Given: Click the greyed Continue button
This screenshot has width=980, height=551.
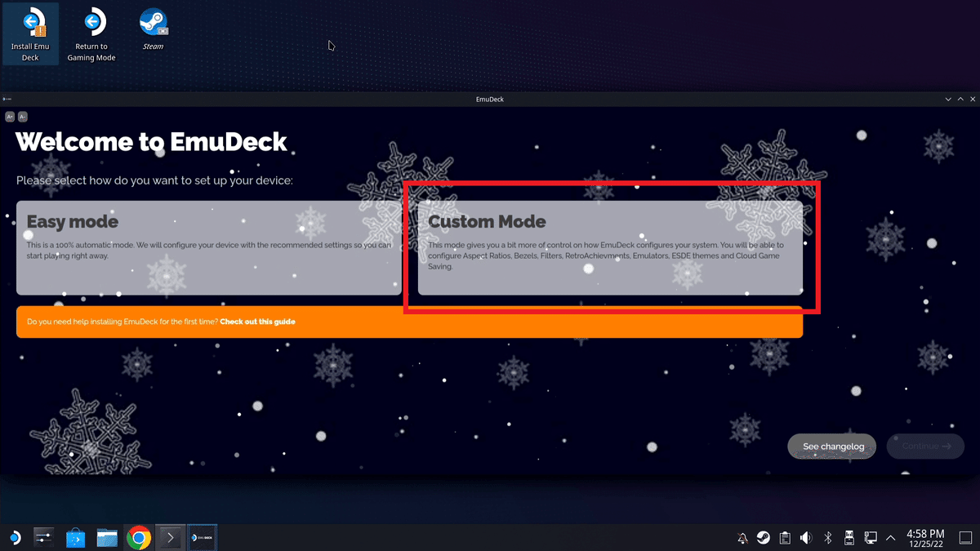Looking at the screenshot, I should click(x=925, y=447).
